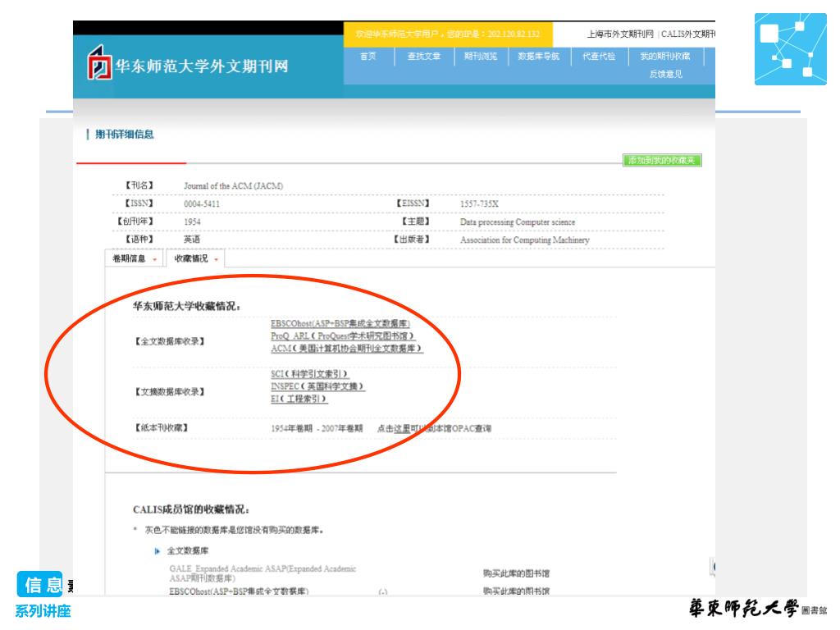Open the 数据库导航 navigation item
840x630 pixels.
(x=538, y=57)
